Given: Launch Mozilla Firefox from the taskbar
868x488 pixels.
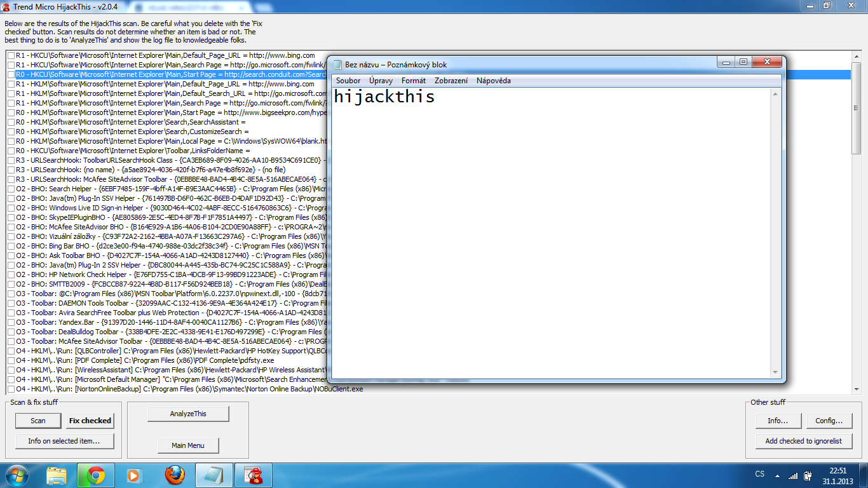Looking at the screenshot, I should [x=174, y=475].
